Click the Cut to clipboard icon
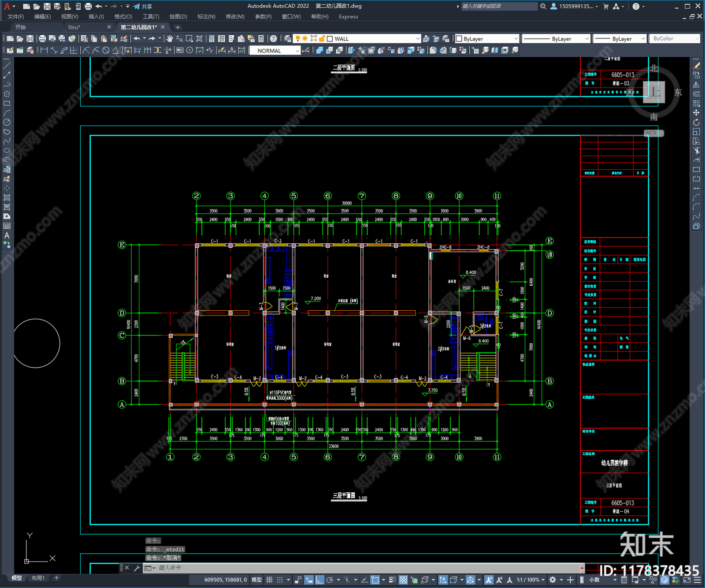705x588 pixels. (x=85, y=39)
